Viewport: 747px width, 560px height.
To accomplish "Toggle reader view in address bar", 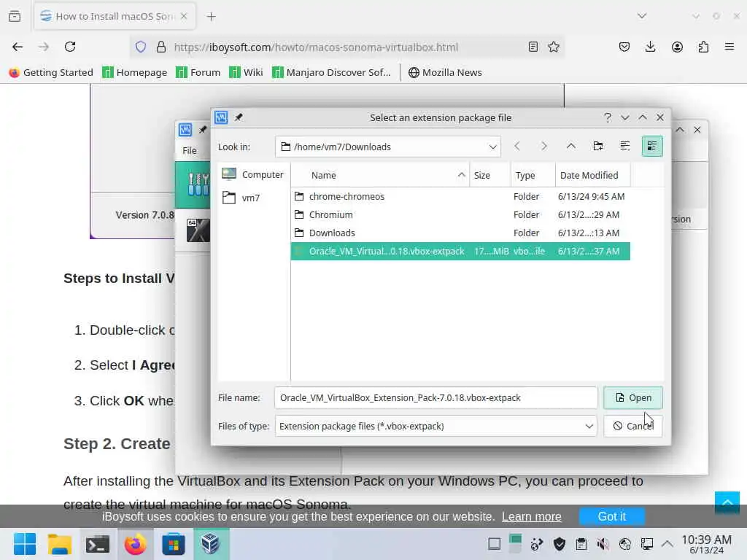I will point(533,47).
